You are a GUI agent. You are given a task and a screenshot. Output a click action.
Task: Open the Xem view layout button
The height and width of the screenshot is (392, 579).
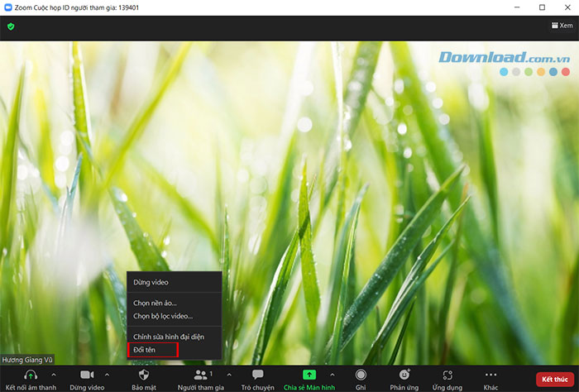(x=560, y=26)
